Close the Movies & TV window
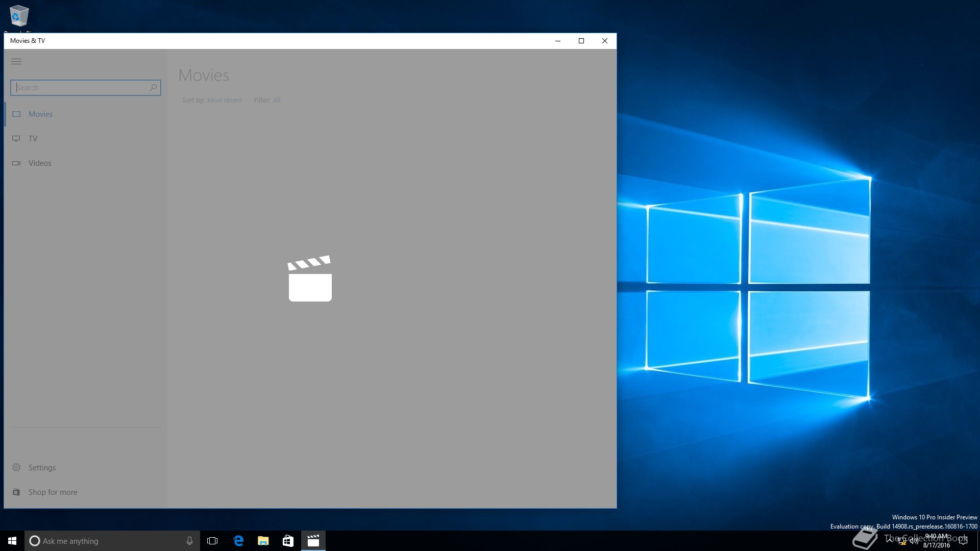980x551 pixels. [x=605, y=41]
